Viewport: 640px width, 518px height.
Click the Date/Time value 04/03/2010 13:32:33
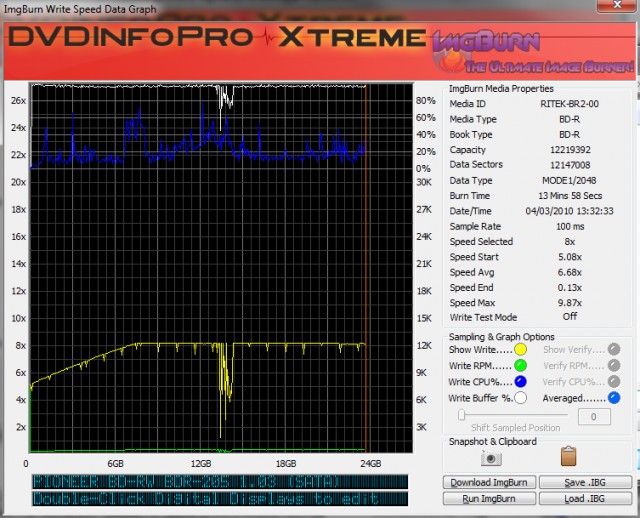click(x=569, y=211)
